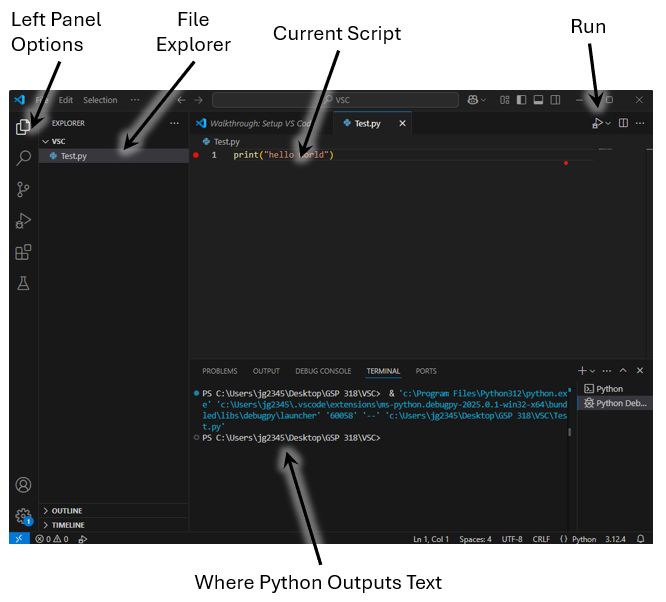Select the Python terminal entry
The height and width of the screenshot is (602, 666).
[608, 388]
